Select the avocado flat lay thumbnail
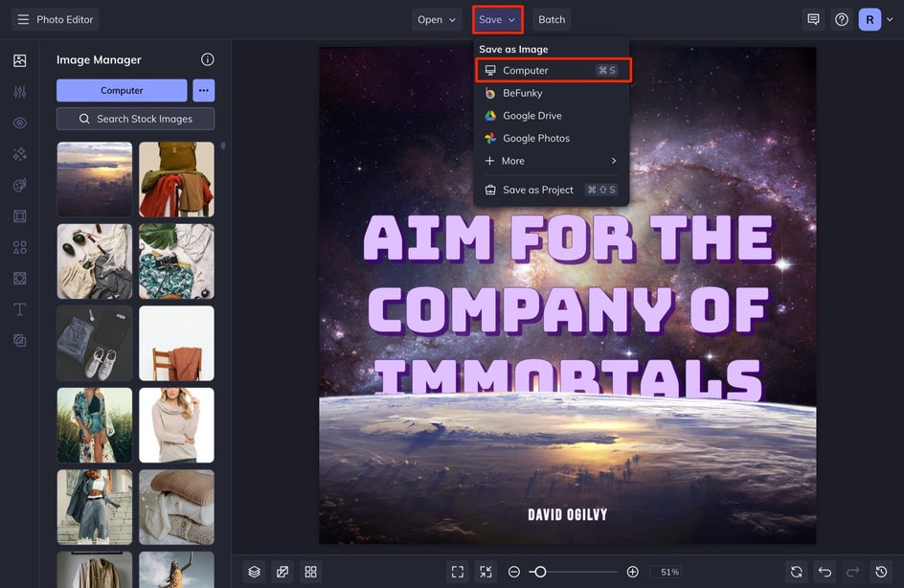Screen dimensions: 904x588 click(95, 261)
